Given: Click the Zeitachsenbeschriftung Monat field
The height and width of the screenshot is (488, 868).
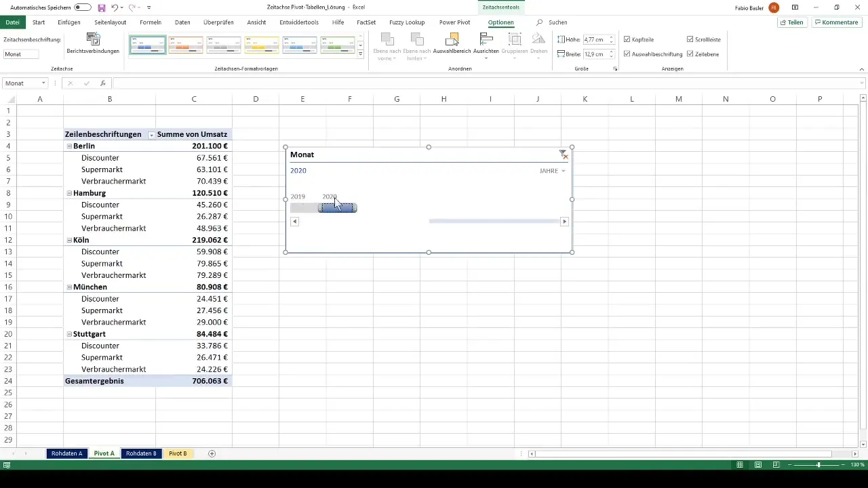Looking at the screenshot, I should (21, 54).
